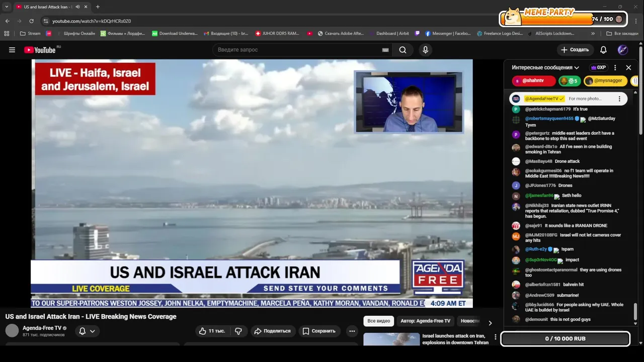The width and height of the screenshot is (644, 362).
Task: Click username @albertofrzn1581 in chat
Action: pos(543,285)
